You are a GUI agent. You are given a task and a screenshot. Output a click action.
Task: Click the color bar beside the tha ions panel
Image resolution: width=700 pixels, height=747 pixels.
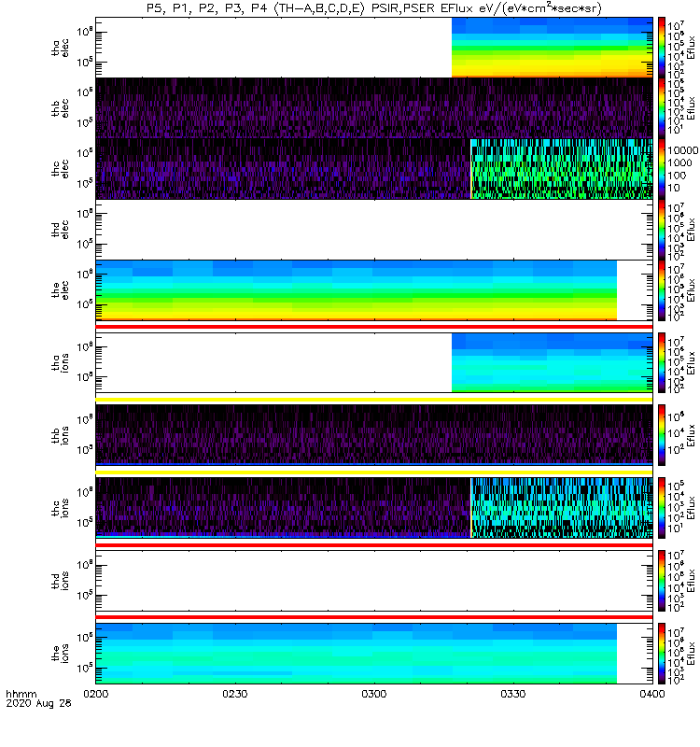point(662,362)
